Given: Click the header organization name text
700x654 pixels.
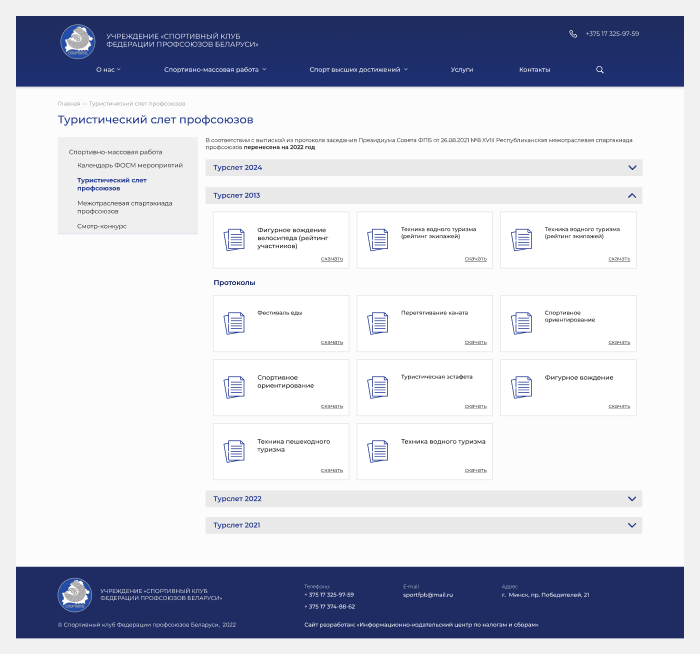Looking at the screenshot, I should point(182,40).
